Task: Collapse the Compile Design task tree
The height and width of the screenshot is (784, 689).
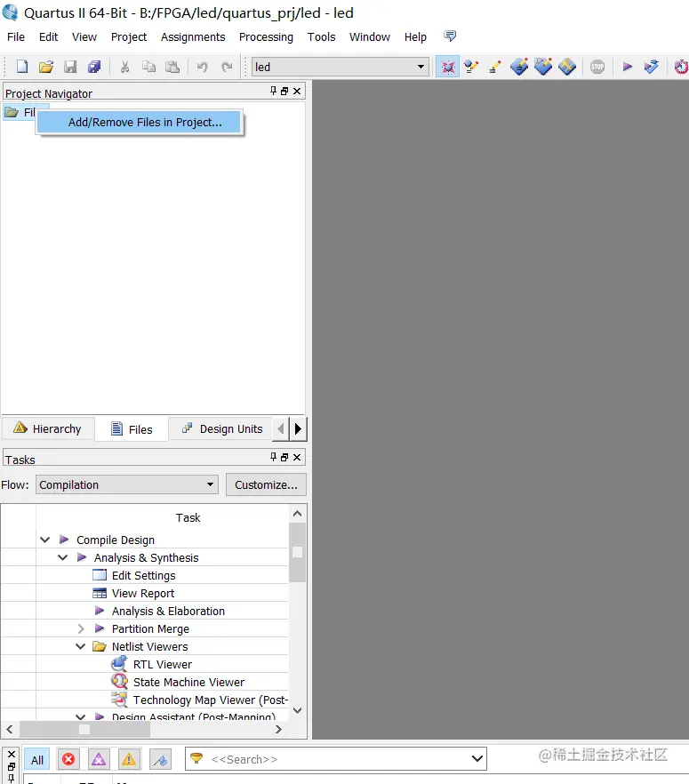Action: [45, 540]
